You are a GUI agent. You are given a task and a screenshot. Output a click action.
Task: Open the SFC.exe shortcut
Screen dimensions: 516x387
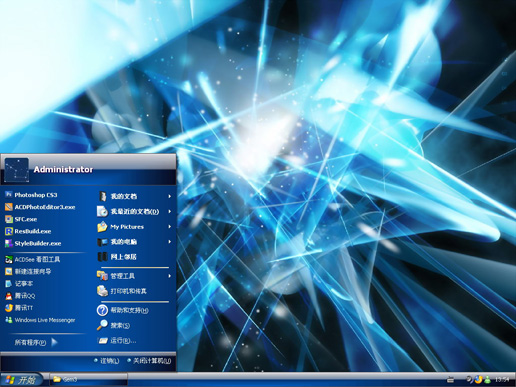click(21, 219)
